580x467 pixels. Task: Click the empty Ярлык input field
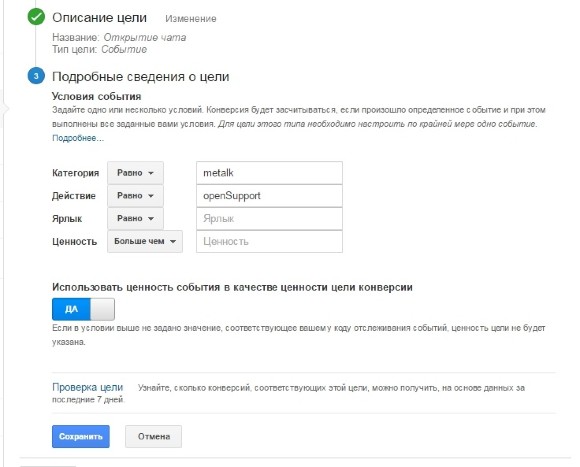(x=269, y=219)
